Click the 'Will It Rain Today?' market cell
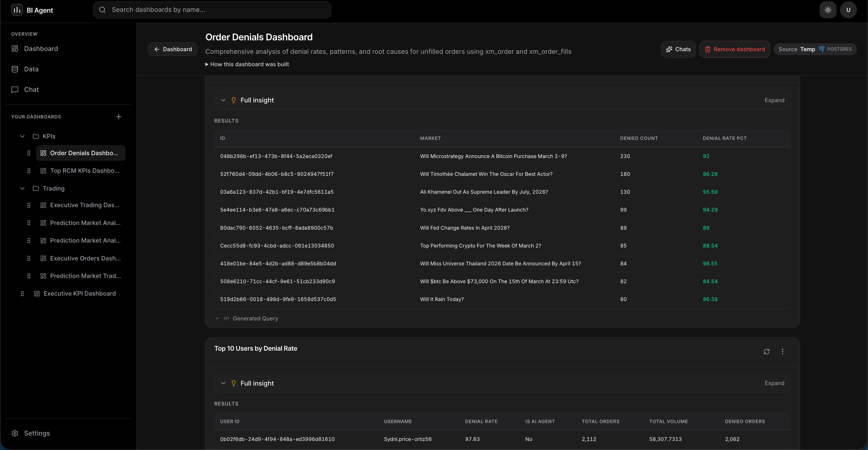868x450 pixels. tap(442, 299)
